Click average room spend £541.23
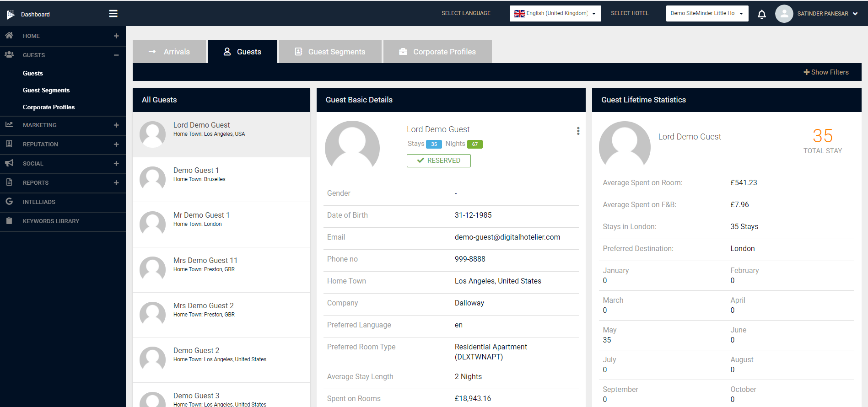The image size is (868, 407). coord(744,182)
